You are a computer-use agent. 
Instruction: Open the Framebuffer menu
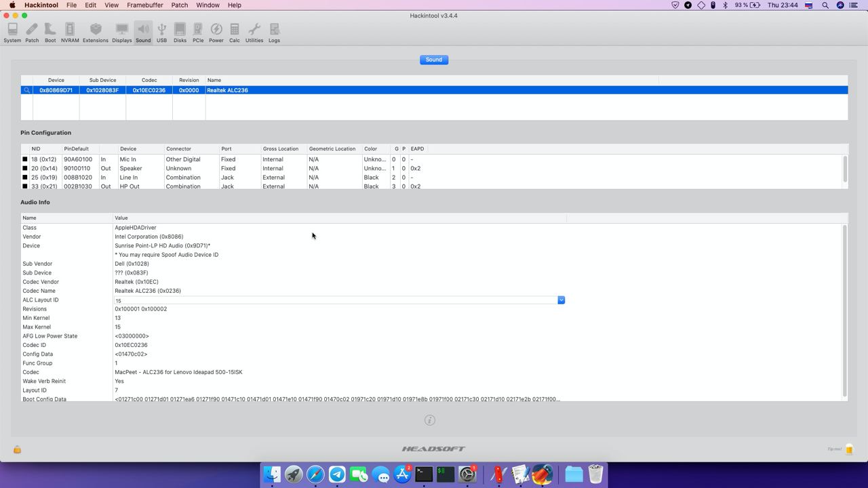click(x=145, y=5)
